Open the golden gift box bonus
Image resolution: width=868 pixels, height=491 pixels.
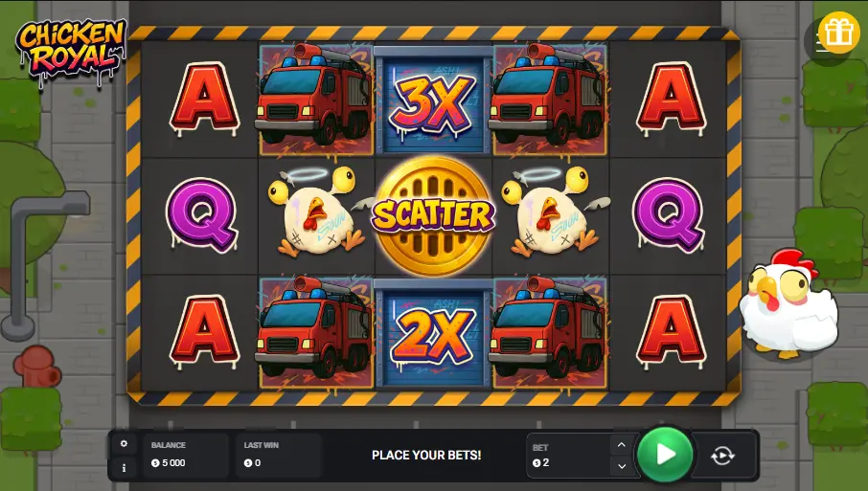coord(838,33)
